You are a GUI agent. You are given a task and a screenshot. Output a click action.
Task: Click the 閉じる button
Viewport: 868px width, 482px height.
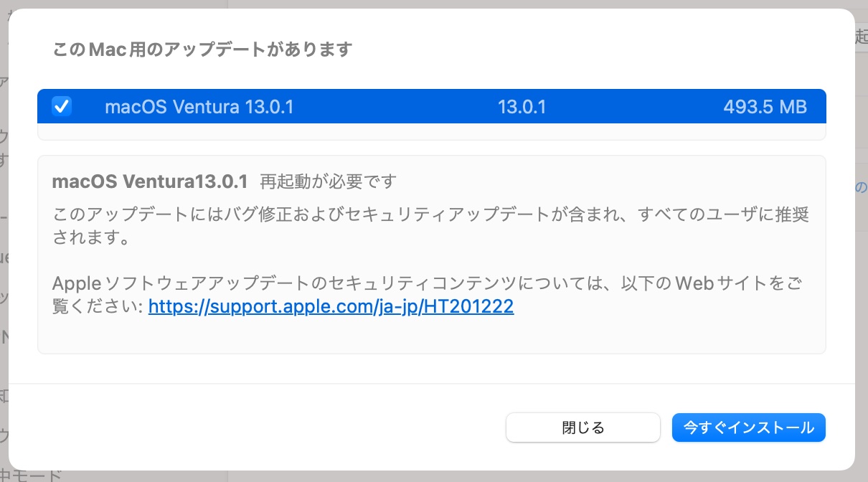582,427
